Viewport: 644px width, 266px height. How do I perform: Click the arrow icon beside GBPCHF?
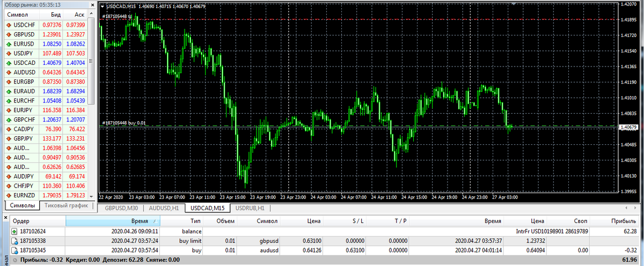pyautogui.click(x=9, y=119)
